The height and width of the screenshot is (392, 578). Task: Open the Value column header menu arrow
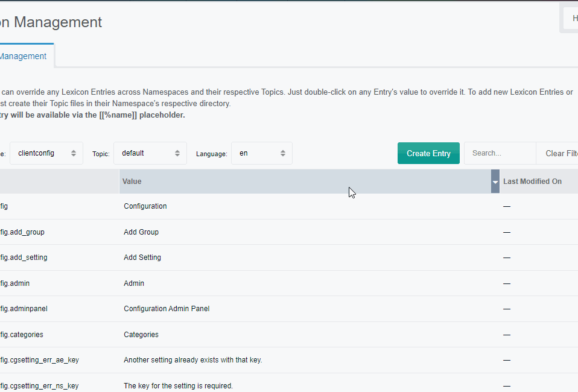(495, 181)
